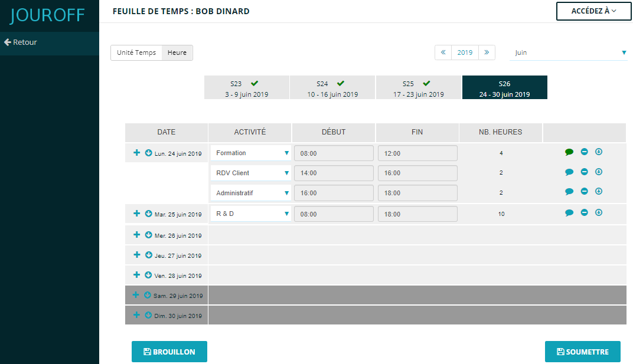
Task: Click the plus icon for Lun. 24 juin 2019
Action: tap(137, 153)
